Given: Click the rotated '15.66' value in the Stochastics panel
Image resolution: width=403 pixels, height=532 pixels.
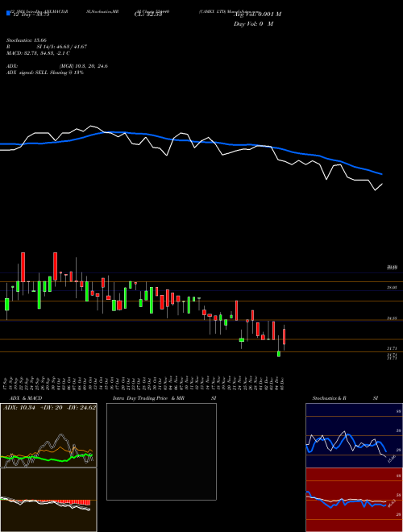Looking at the screenshot, I should pos(392,459).
